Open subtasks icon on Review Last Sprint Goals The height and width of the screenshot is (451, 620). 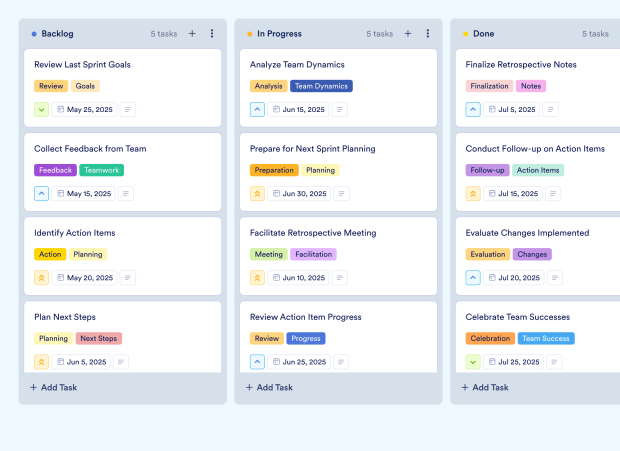(x=128, y=109)
